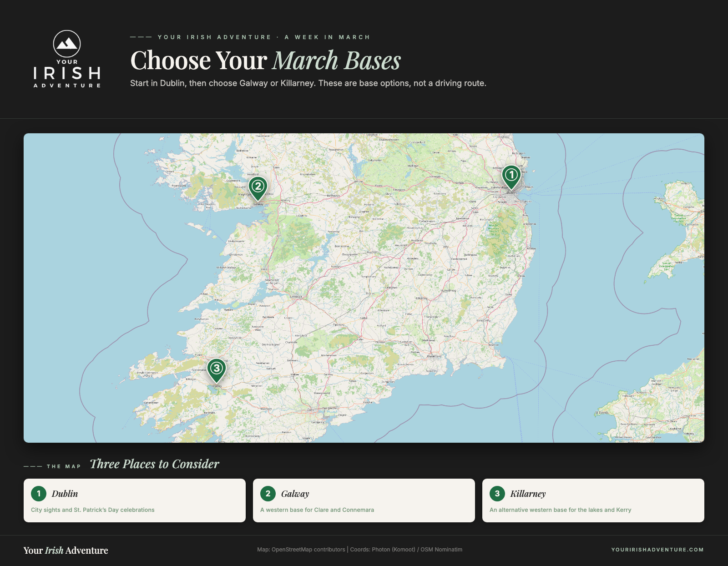Screen dimensions: 728x566
Task: Open the Galway card title
Action: (x=295, y=494)
